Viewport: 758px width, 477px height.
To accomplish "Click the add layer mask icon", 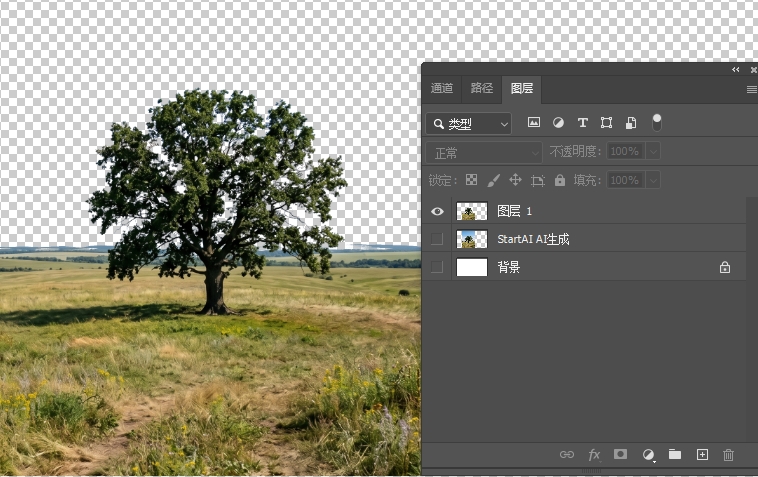I will (620, 454).
